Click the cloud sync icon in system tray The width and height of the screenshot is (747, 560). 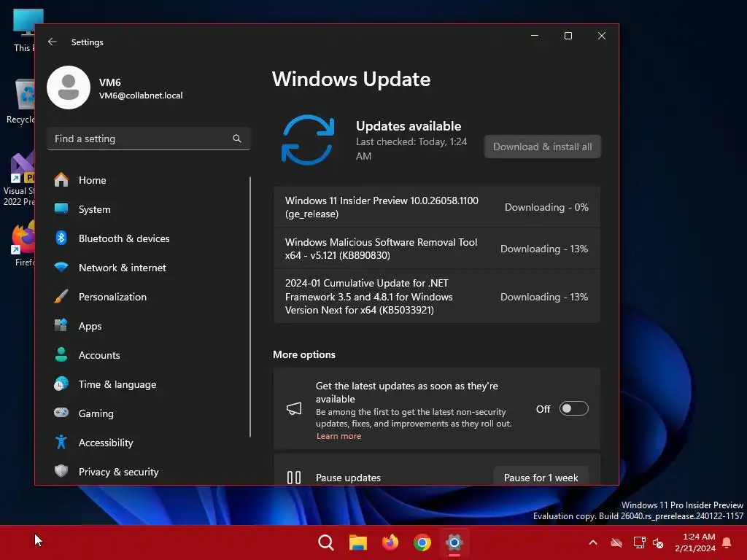(616, 542)
